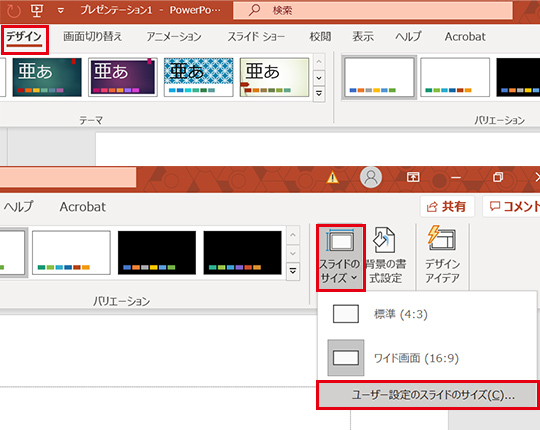Switch to the 画面切り替え transitions tab
Viewport: 540px width, 430px height.
click(x=93, y=36)
